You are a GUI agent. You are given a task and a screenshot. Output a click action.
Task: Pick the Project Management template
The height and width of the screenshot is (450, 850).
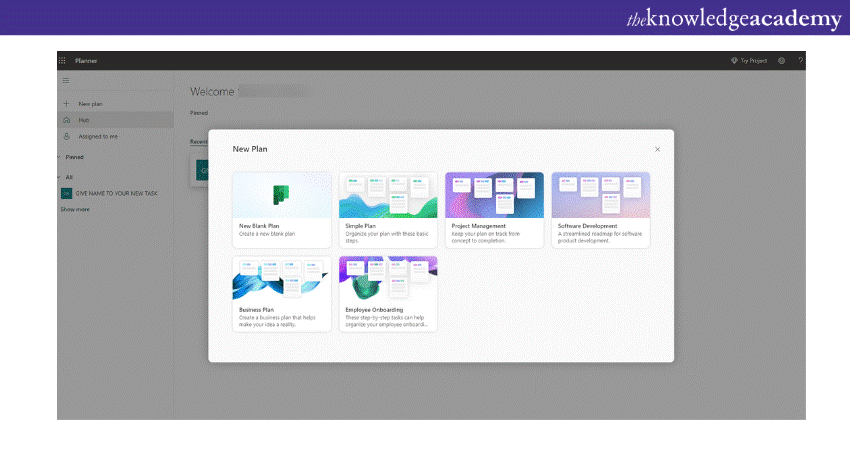click(x=494, y=209)
